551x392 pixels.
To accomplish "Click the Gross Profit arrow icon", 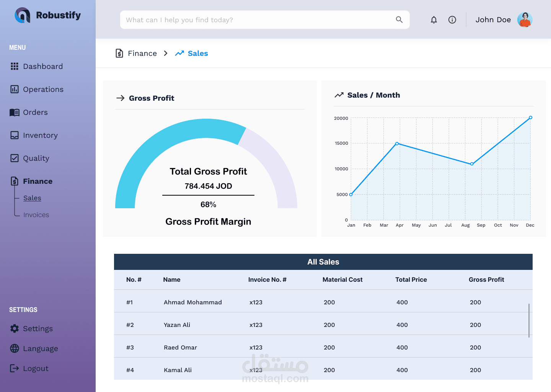I will (121, 98).
